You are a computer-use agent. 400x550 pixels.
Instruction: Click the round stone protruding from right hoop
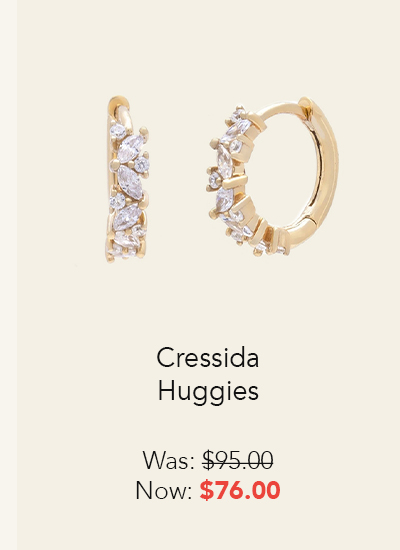click(x=214, y=180)
